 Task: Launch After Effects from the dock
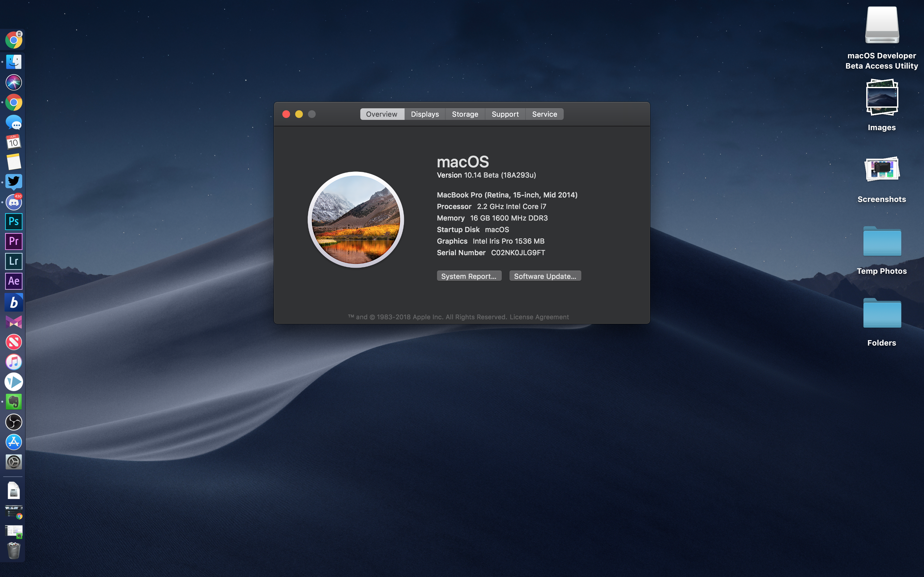[x=14, y=281]
